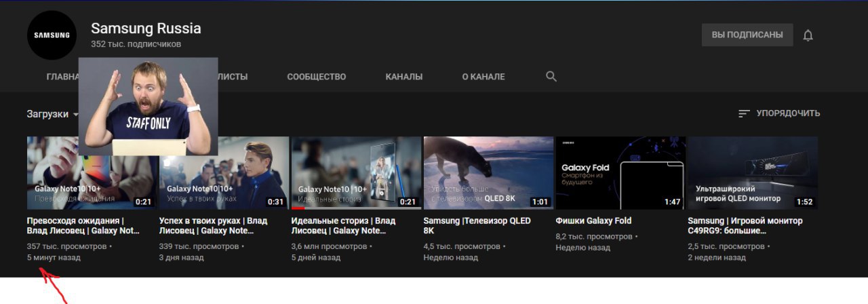The width and height of the screenshot is (868, 304).
Task: Go to the ГЛАВНАЯ tab
Action: [x=63, y=77]
